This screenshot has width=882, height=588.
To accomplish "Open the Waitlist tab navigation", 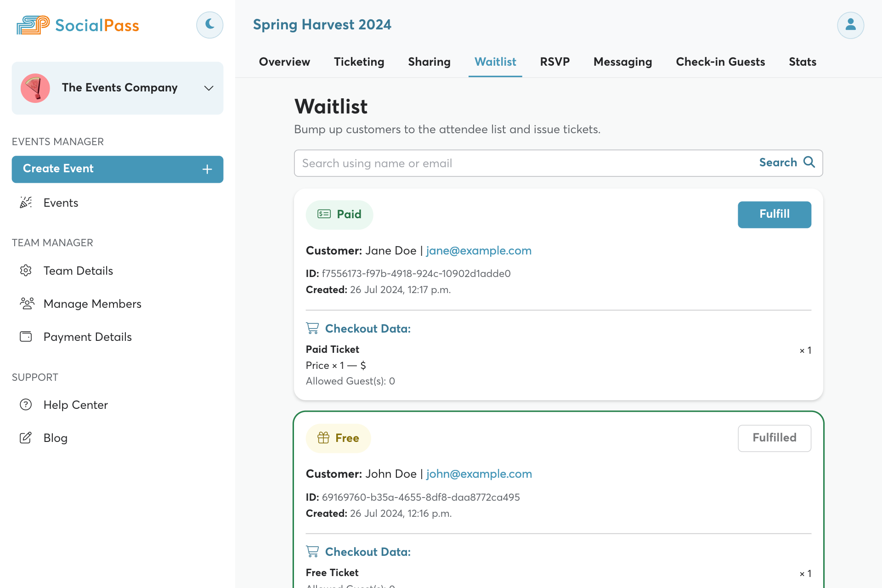I will click(496, 62).
